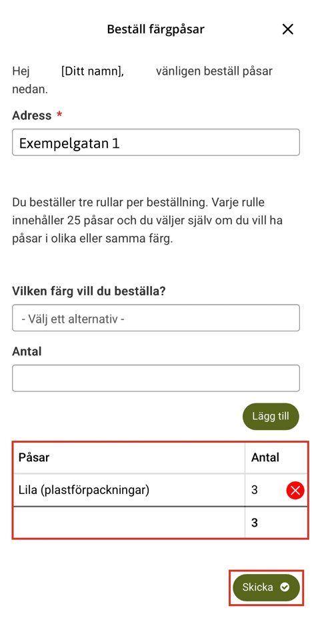Screen dimensions: 312x644
Task: Click into the Adress text field
Action: pyautogui.click(x=156, y=143)
